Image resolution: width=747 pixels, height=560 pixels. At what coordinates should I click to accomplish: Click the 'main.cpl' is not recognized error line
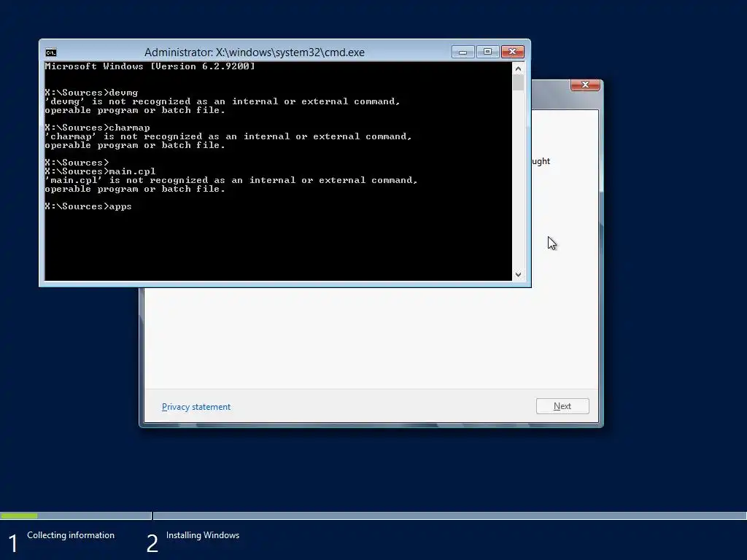pos(231,181)
